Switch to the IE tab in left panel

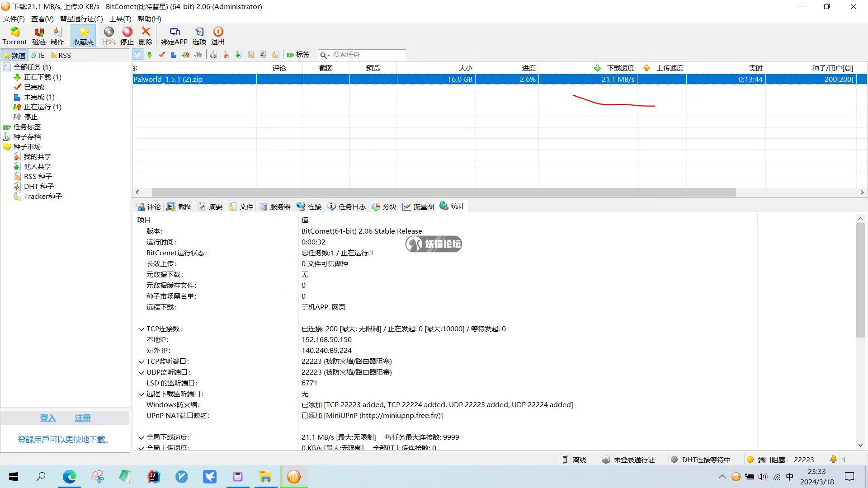38,55
